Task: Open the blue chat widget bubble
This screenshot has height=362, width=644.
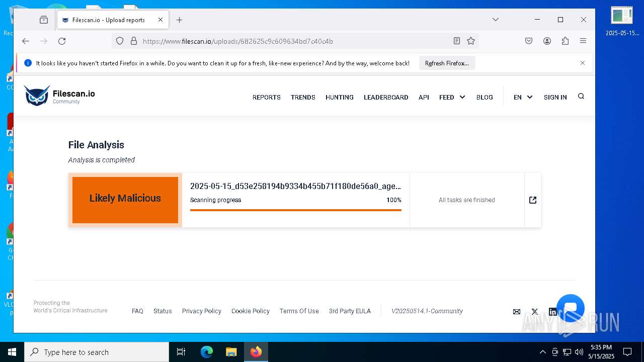Action: point(571,308)
